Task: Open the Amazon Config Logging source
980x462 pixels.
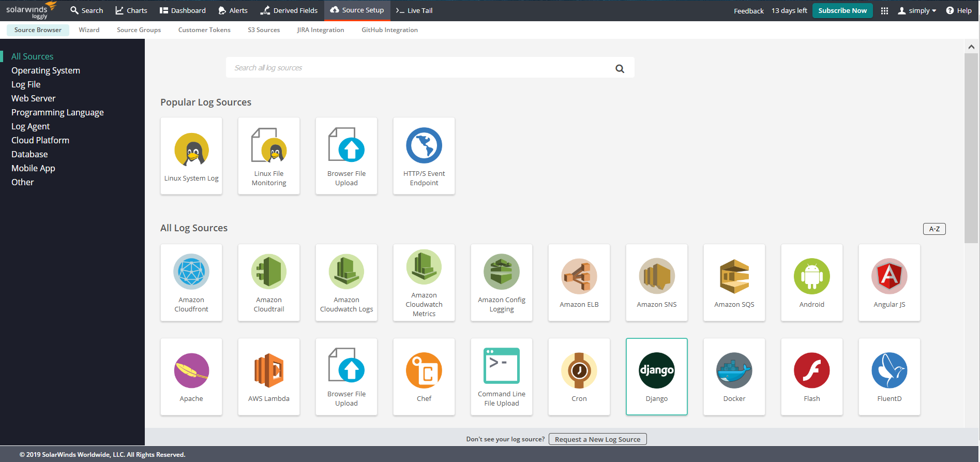Action: tap(502, 282)
